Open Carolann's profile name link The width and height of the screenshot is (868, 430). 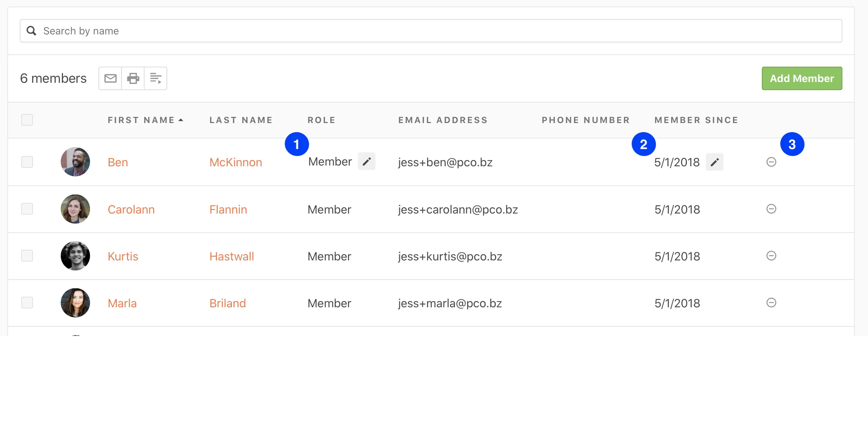tap(131, 210)
